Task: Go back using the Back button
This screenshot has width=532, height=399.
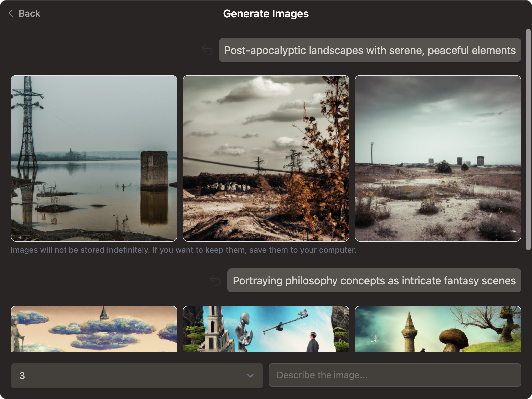Action: (24, 13)
